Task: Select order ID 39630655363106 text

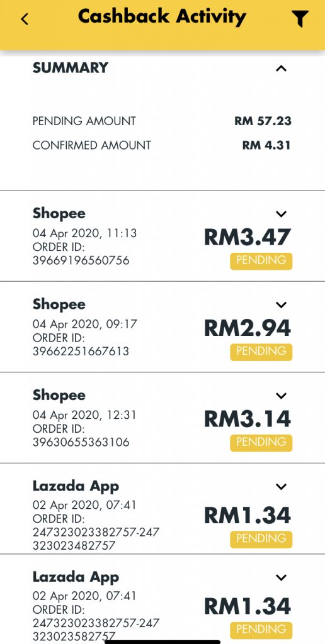Action: click(x=81, y=442)
